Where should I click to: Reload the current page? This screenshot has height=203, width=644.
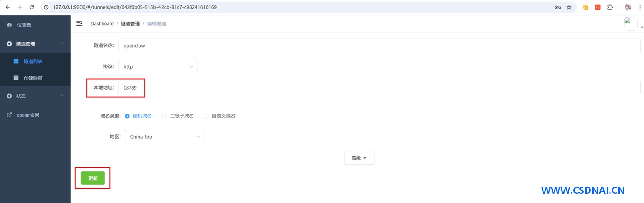(32, 7)
